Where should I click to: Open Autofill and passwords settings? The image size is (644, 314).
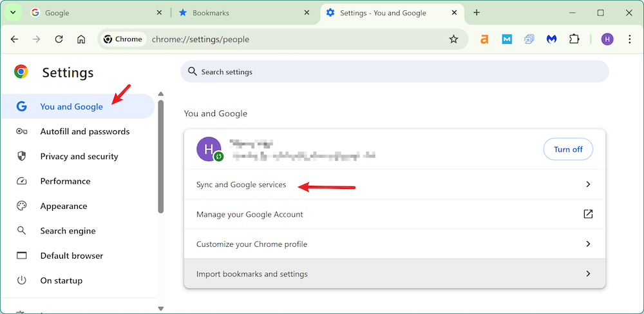78,132
